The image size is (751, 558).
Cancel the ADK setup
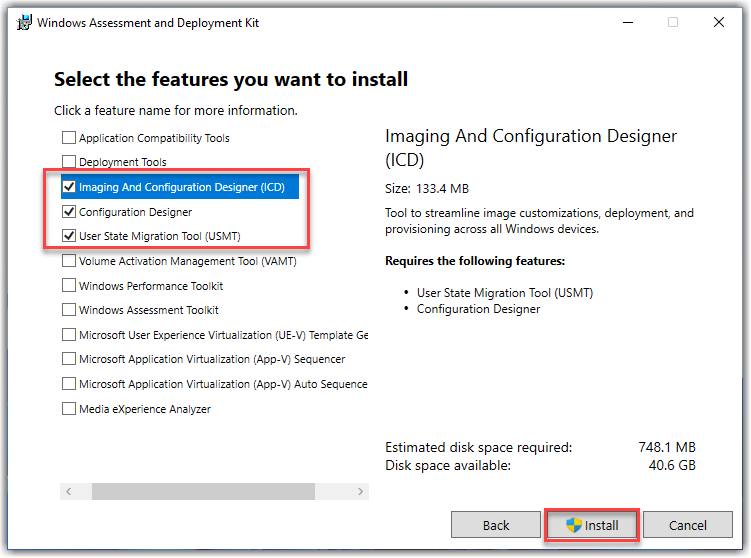pos(688,525)
